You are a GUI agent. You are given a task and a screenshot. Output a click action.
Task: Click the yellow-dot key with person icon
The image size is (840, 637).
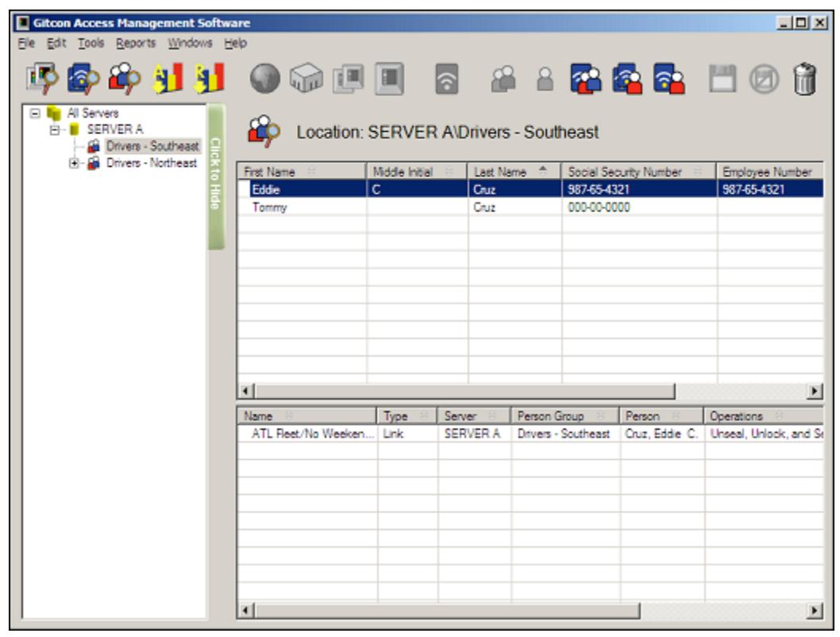669,79
